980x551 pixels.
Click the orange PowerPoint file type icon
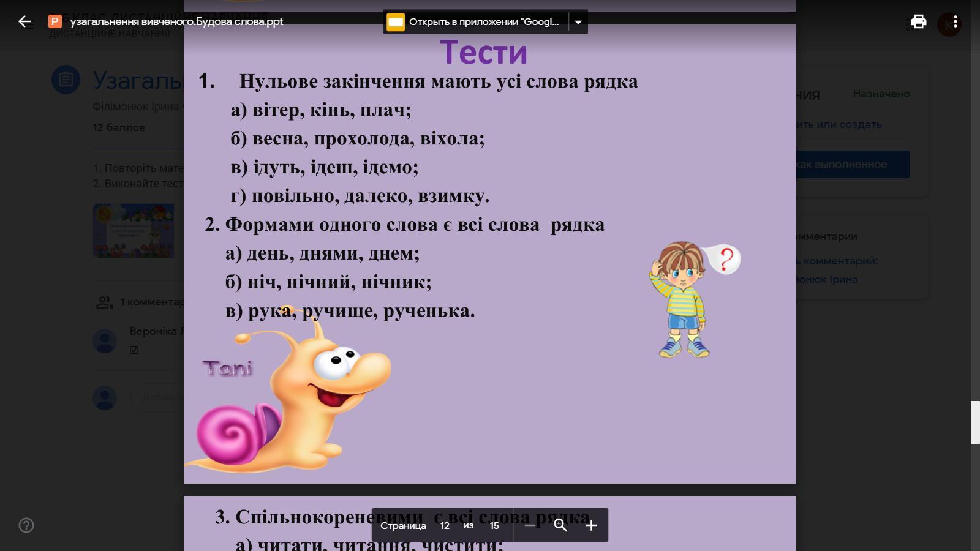point(55,21)
